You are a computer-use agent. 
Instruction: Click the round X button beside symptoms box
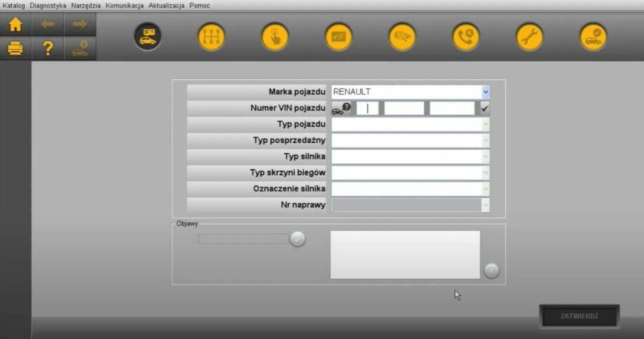(491, 271)
